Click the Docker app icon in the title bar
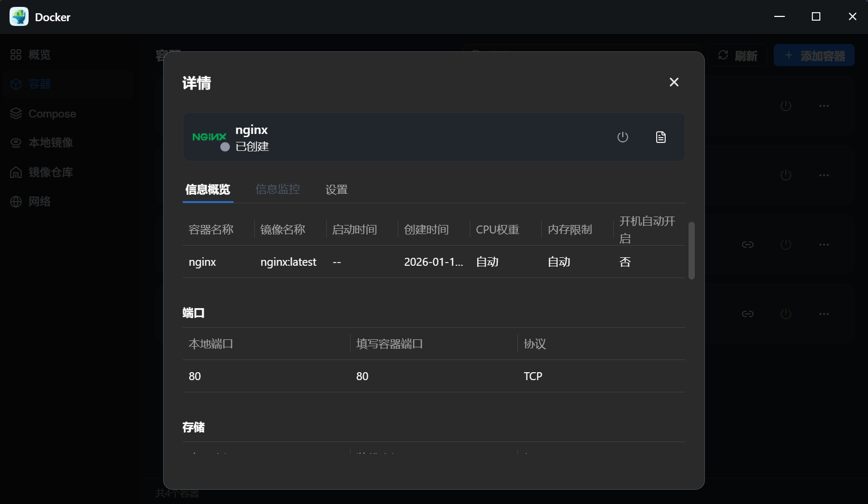Image resolution: width=868 pixels, height=504 pixels. coord(19,17)
